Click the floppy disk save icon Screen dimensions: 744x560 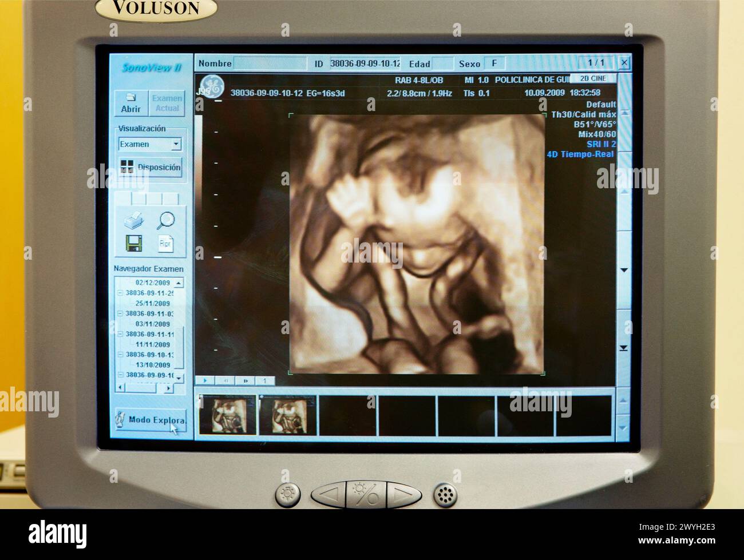coord(133,244)
